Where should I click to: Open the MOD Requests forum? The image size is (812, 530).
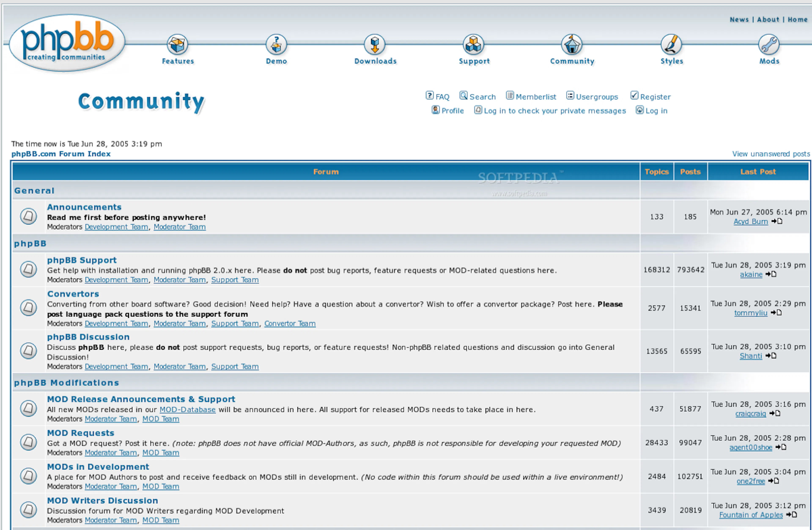[x=81, y=433]
